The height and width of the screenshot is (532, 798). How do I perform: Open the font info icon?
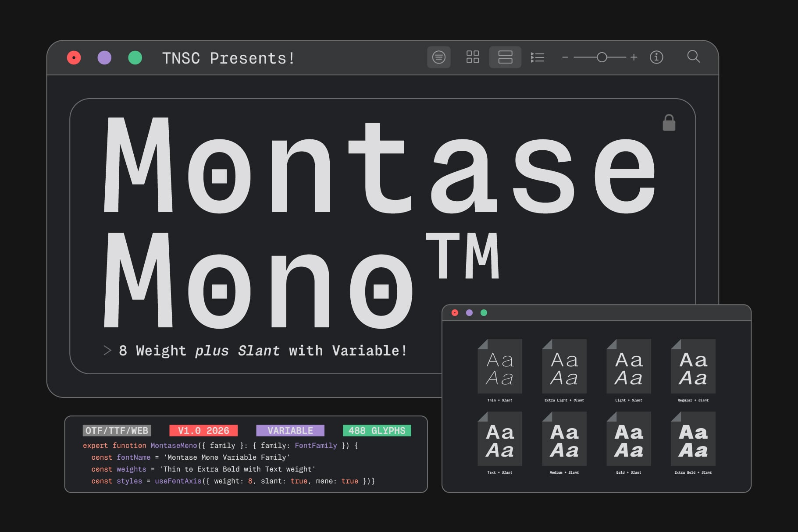pyautogui.click(x=656, y=57)
